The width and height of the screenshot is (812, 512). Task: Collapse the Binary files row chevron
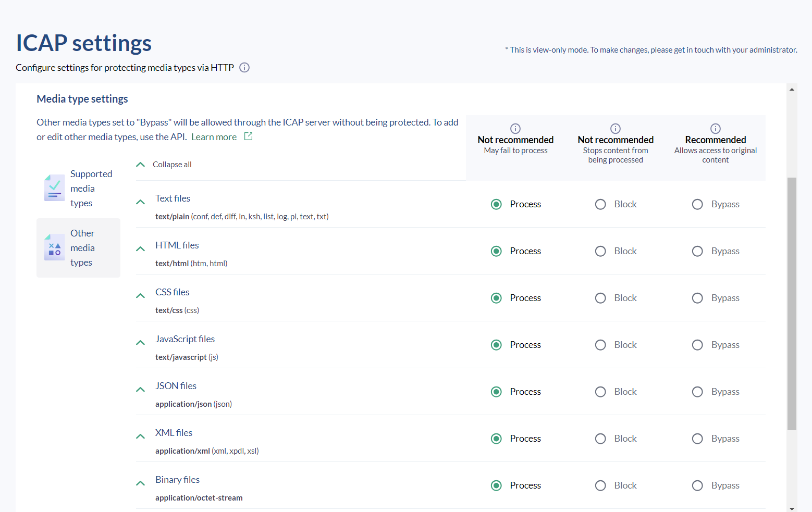[x=140, y=483]
